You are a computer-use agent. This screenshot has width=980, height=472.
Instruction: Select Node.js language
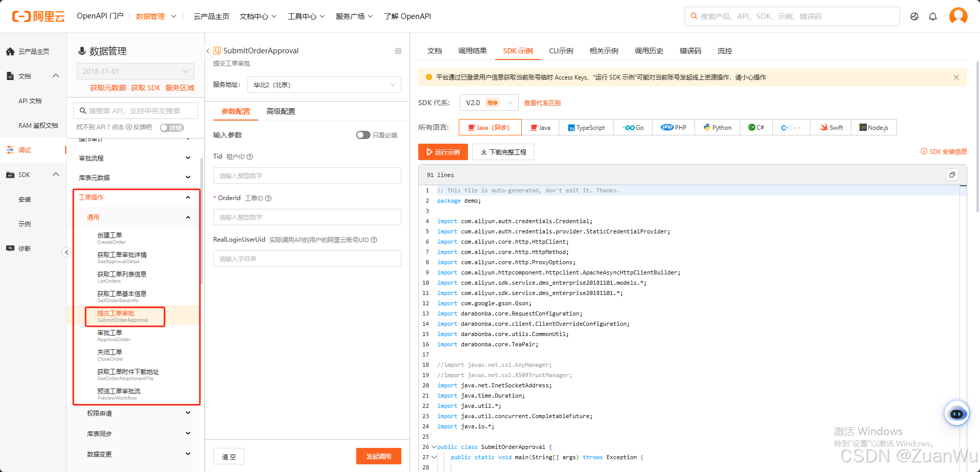point(874,127)
